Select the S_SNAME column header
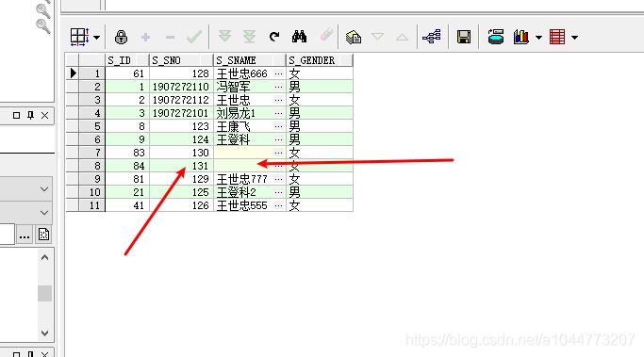This screenshot has height=357, width=644. pos(250,60)
